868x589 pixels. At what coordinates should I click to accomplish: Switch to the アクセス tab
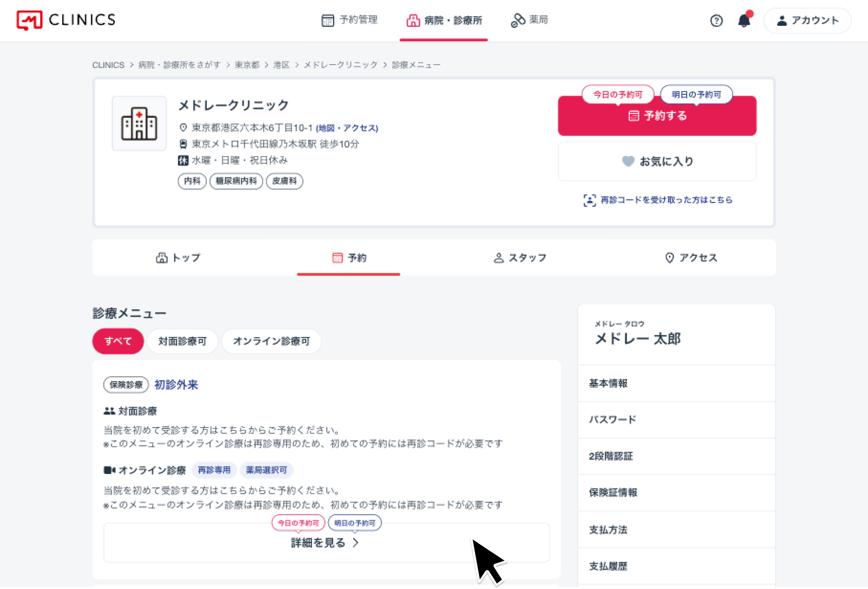(691, 258)
